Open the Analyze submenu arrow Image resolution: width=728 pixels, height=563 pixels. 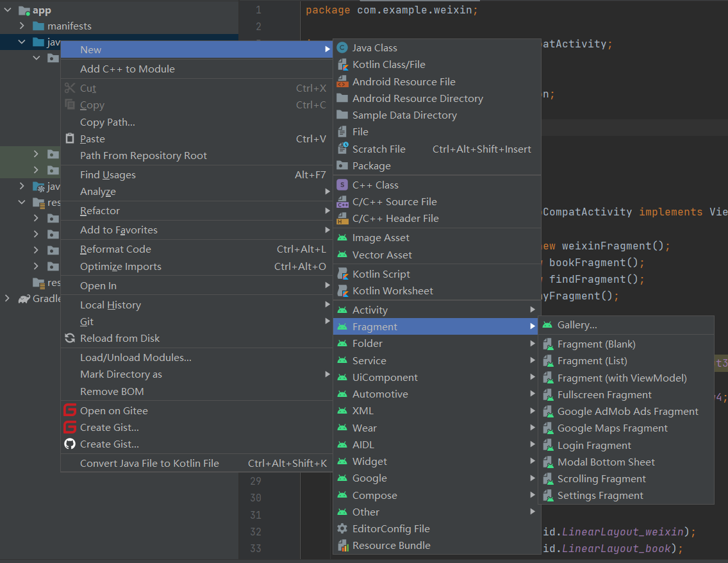327,191
